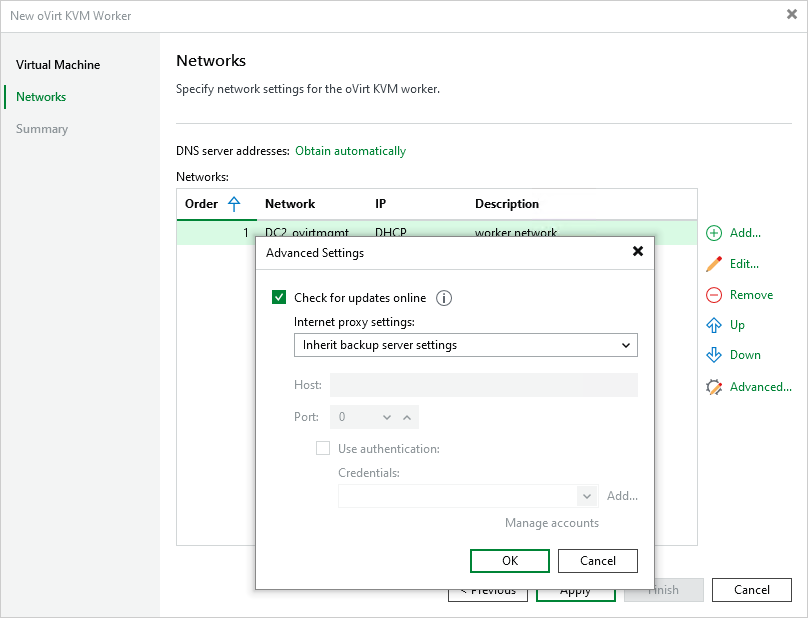The height and width of the screenshot is (618, 808).
Task: Open Advanced settings via the gear icon
Action: pos(714,386)
